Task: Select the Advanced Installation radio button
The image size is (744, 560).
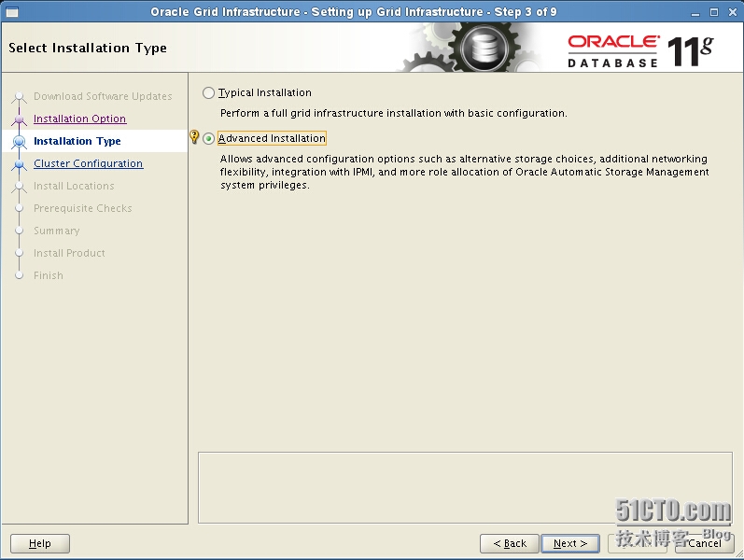Action: point(208,138)
